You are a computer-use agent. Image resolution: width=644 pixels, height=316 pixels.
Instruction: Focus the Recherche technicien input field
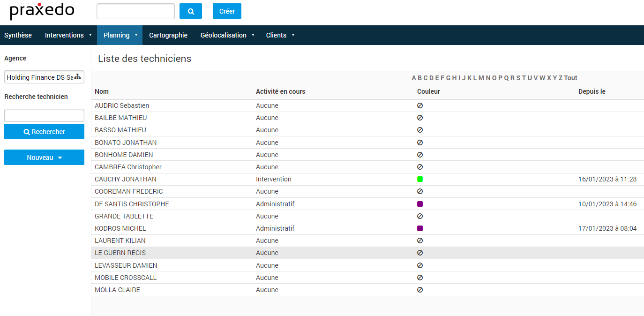point(44,115)
